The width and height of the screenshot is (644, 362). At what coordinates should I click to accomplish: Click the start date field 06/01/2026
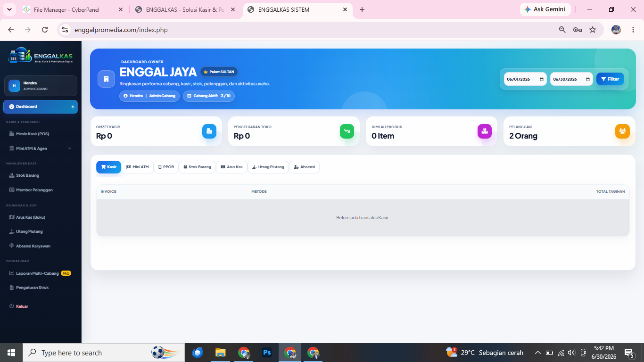[525, 79]
